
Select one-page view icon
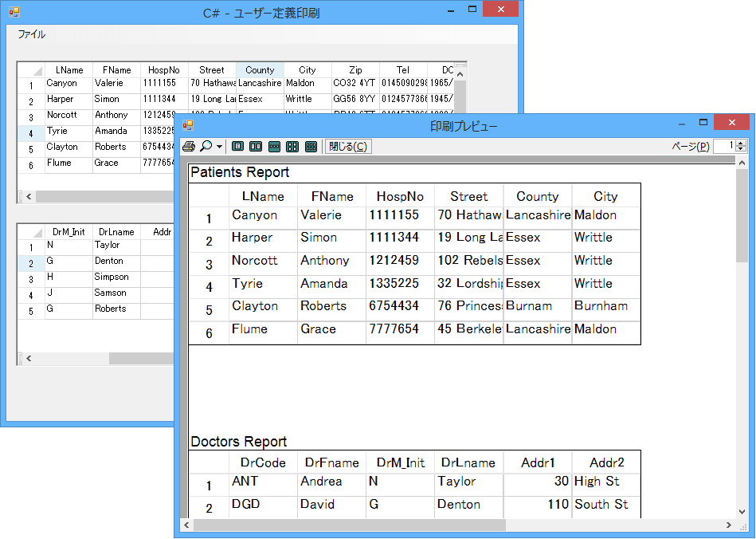(x=237, y=146)
